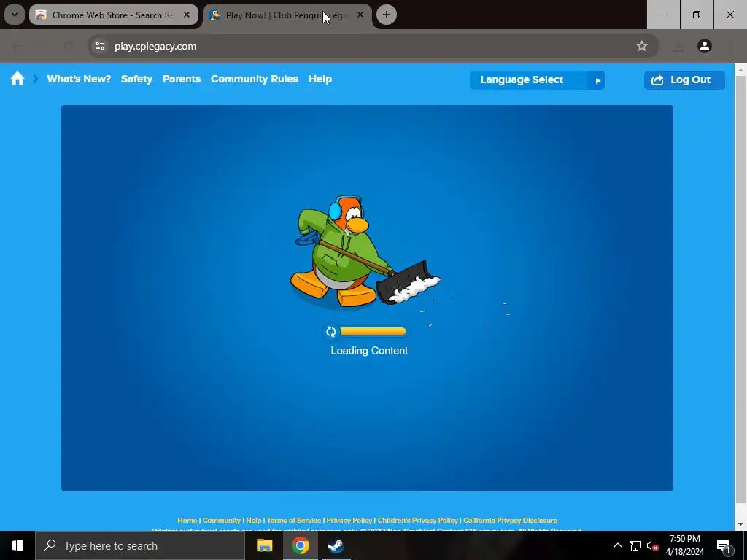Open the network status tray icon

[635, 545]
